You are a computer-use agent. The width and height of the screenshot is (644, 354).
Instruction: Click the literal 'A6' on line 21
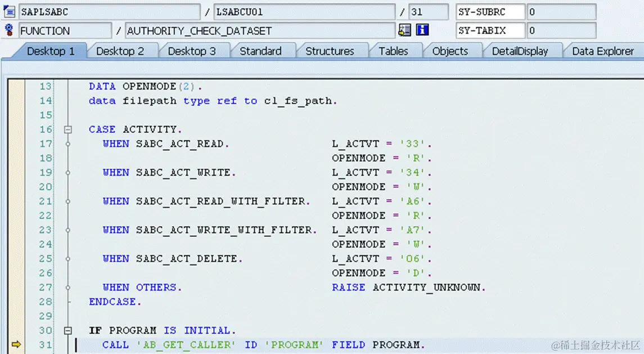tap(413, 201)
